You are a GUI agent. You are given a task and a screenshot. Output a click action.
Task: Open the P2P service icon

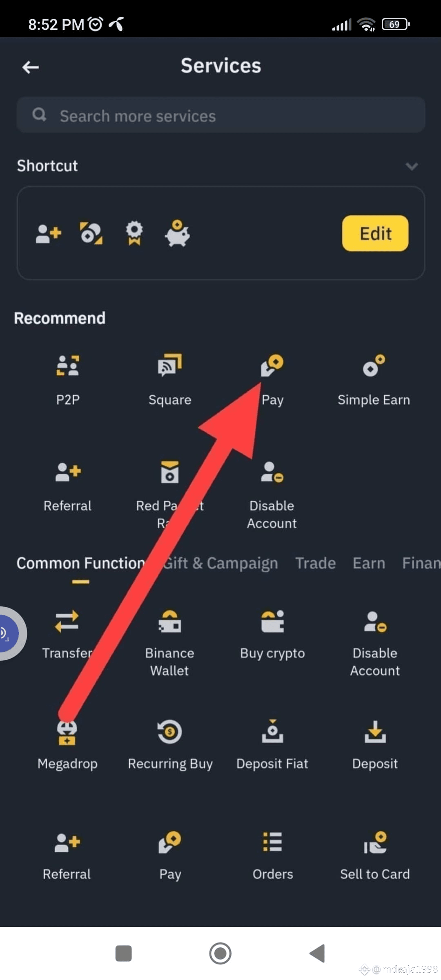point(68,365)
